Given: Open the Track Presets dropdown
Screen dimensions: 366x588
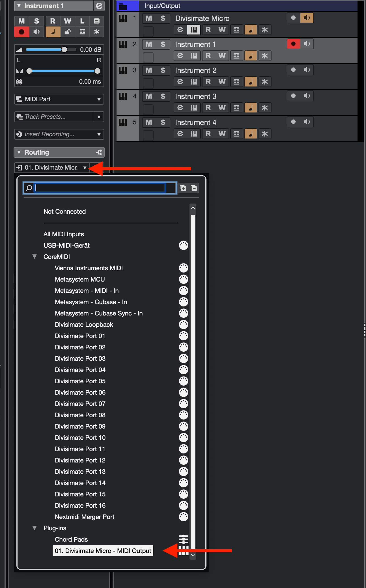Looking at the screenshot, I should (x=99, y=117).
